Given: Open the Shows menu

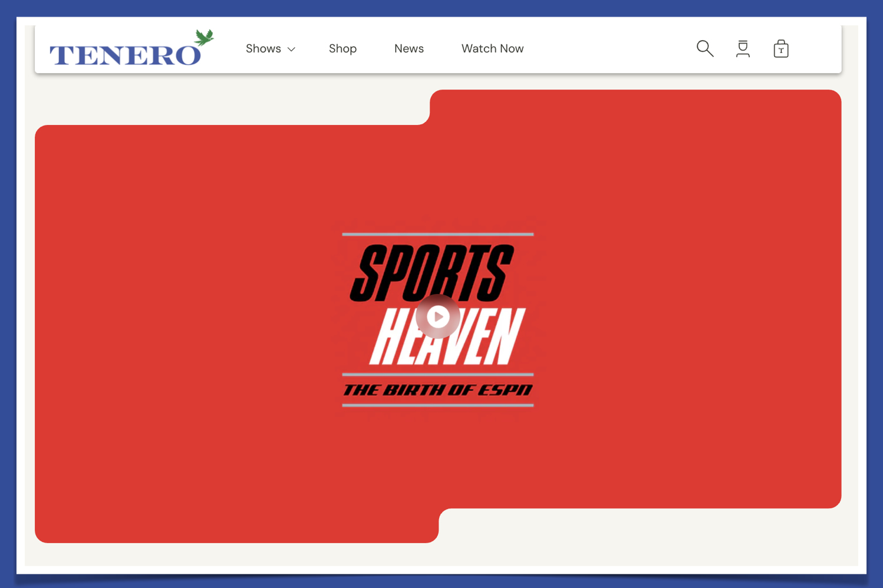Looking at the screenshot, I should pyautogui.click(x=263, y=49).
